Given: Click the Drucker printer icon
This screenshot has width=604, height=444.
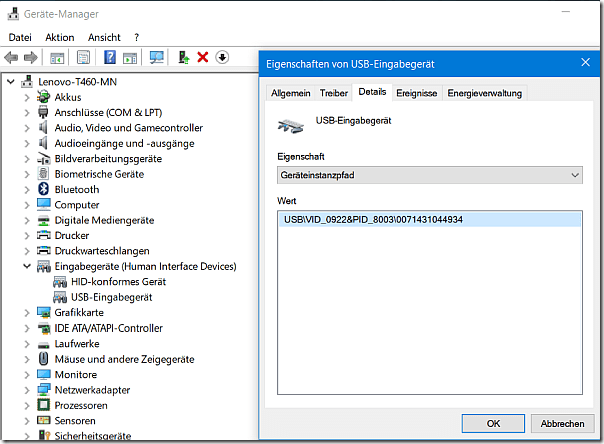Looking at the screenshot, I should click(x=44, y=235).
